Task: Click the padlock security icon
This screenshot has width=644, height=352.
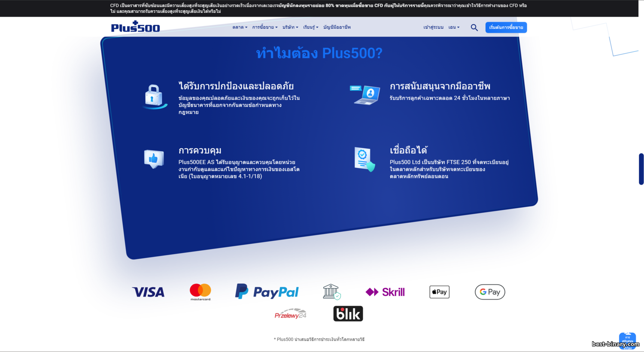Action: click(x=154, y=96)
